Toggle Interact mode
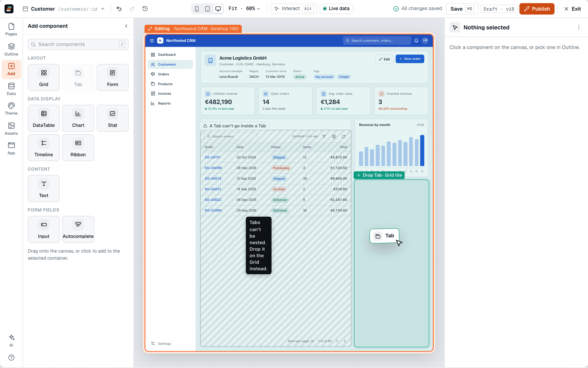 294,9
